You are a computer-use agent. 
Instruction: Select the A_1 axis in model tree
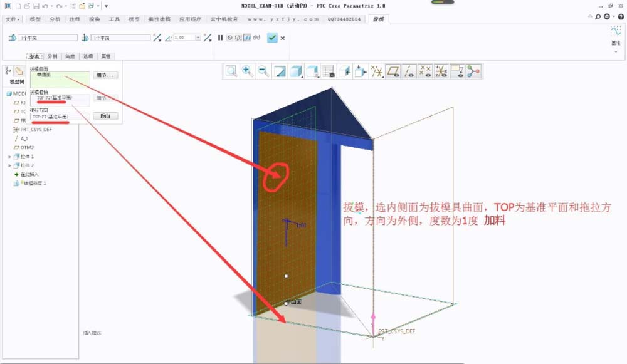(x=21, y=138)
